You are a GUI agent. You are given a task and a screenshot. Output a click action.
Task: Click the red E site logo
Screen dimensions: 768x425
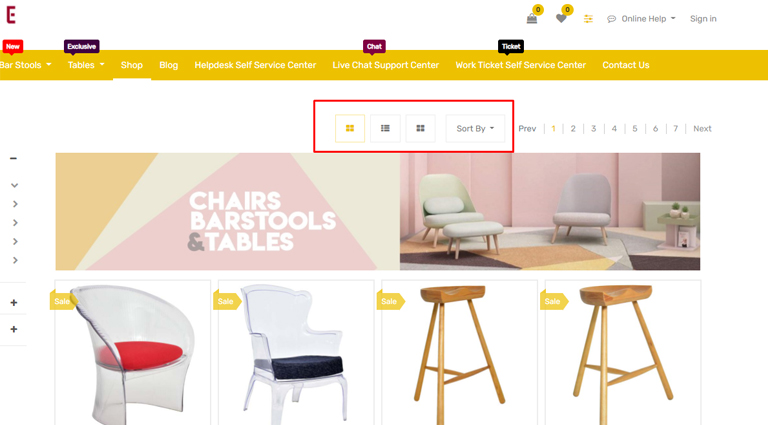tap(11, 15)
